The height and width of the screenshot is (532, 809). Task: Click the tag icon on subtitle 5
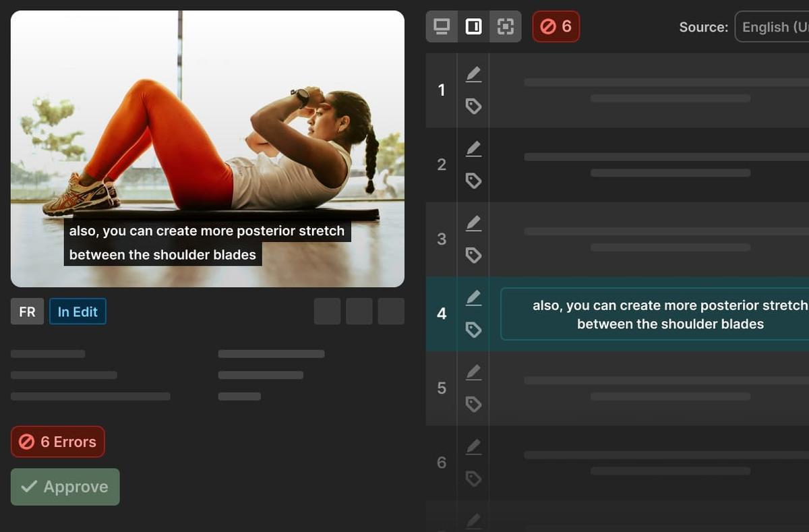tap(473, 403)
